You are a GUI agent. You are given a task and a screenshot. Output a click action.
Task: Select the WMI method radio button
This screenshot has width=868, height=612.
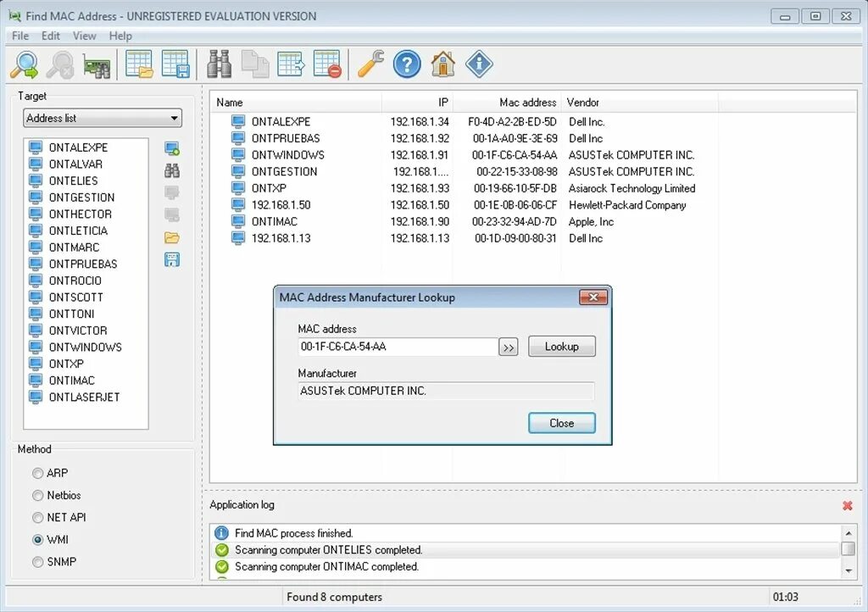[37, 539]
